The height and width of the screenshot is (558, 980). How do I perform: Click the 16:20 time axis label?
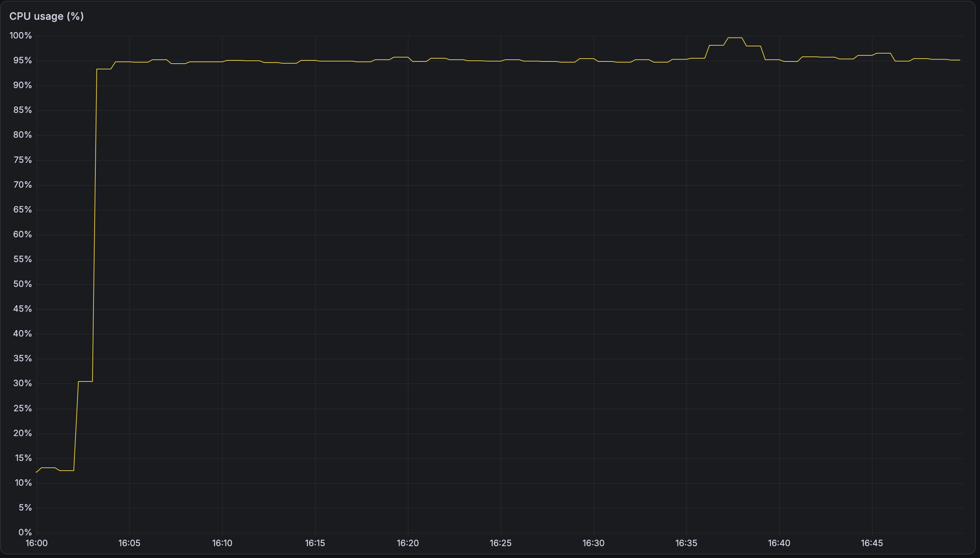tap(408, 543)
